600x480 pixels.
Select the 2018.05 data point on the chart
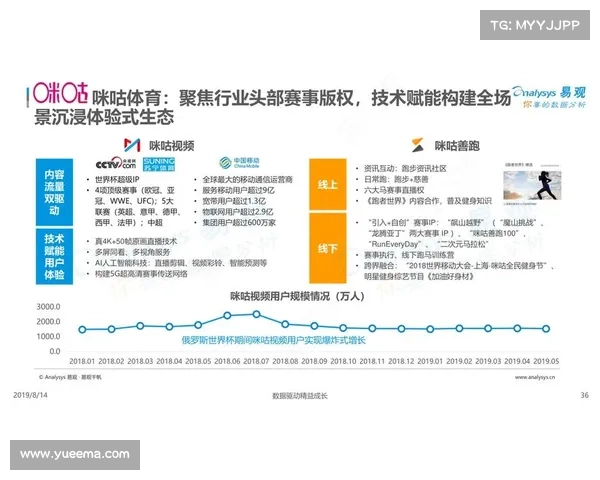198,325
